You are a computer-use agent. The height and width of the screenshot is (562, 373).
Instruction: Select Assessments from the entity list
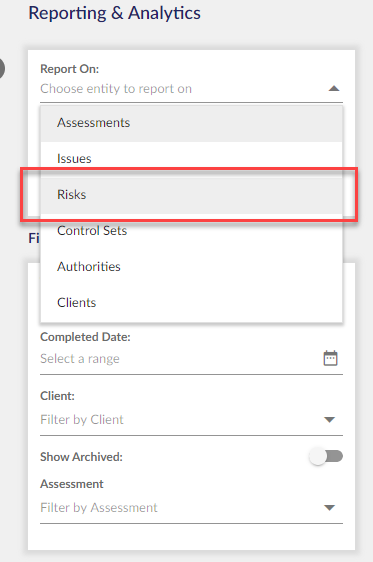tap(192, 123)
